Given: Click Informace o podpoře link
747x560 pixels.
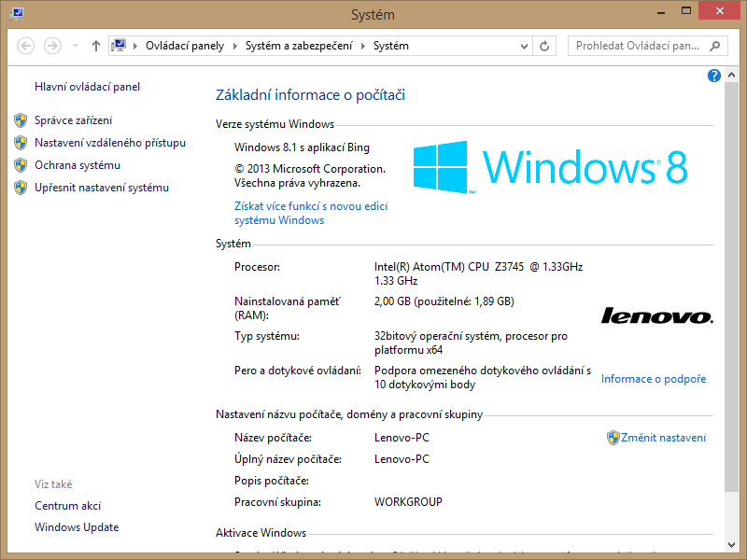Looking at the screenshot, I should point(654,379).
